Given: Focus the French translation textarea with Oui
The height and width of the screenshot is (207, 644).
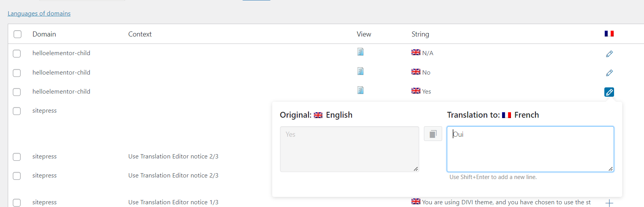Looking at the screenshot, I should [x=530, y=149].
